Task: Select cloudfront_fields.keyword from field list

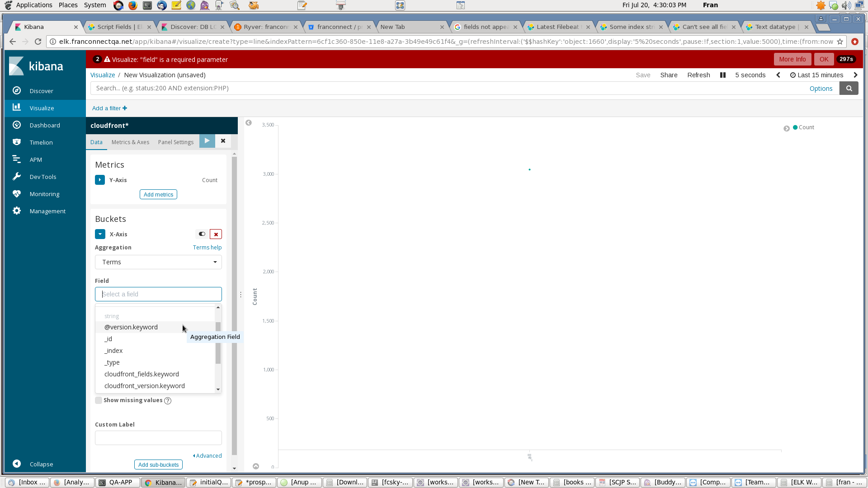Action: (x=142, y=374)
